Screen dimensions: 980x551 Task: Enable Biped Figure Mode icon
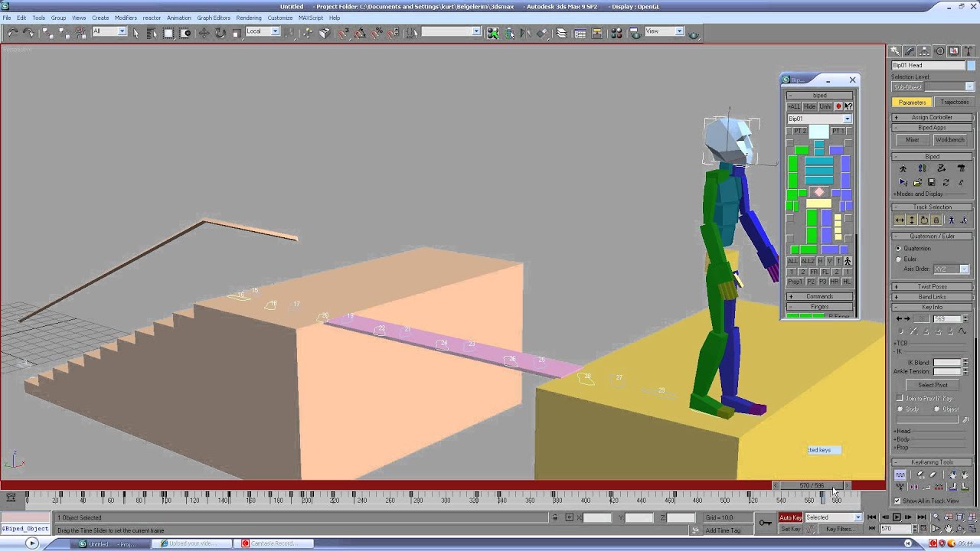pyautogui.click(x=903, y=168)
